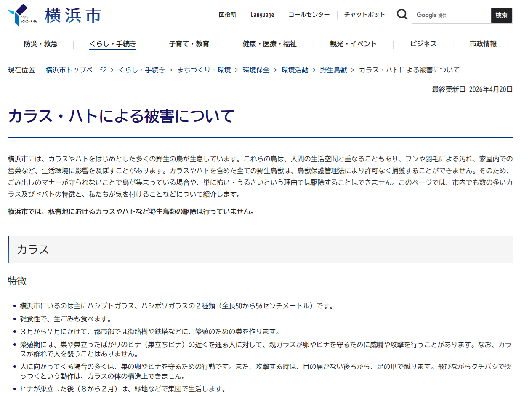Viewport: 532px width, 396px height.
Task: Click the 環境活動 breadcrumb link
Action: click(x=295, y=70)
